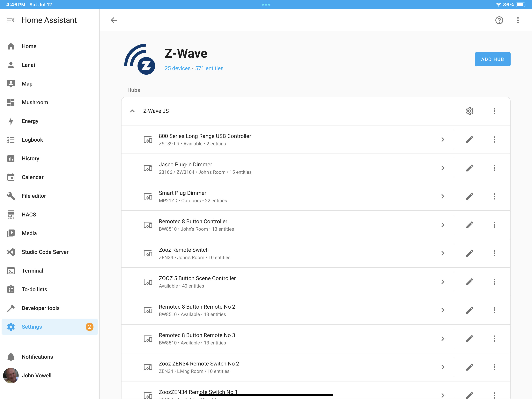Edit the Zooz Remote Switch device
Viewport: 532px width, 399px height.
(469, 253)
